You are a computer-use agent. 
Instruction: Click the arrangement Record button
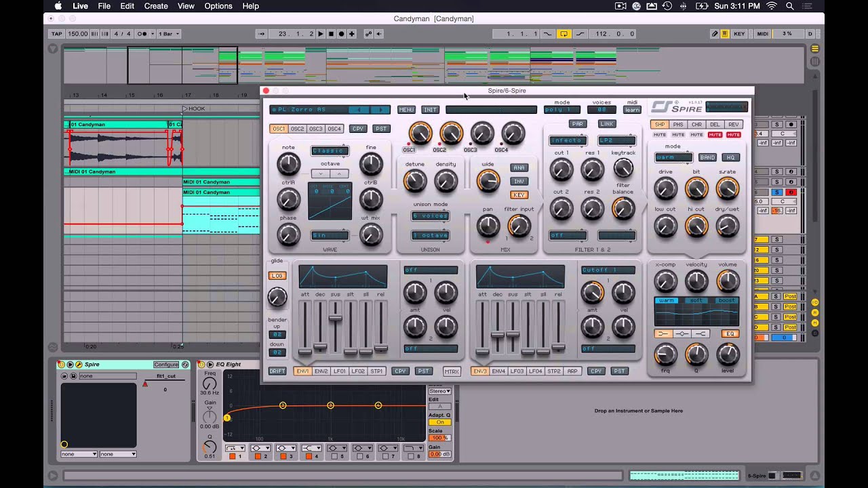tap(341, 34)
